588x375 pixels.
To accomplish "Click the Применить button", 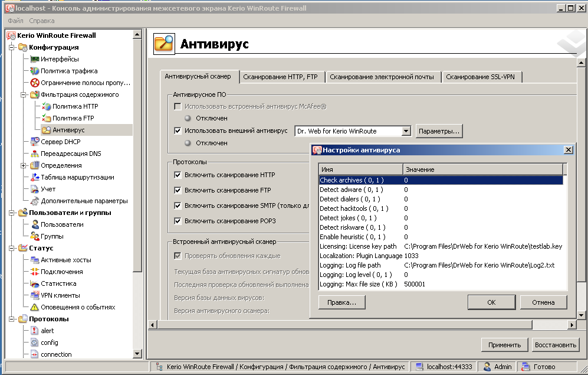I will 504,345.
